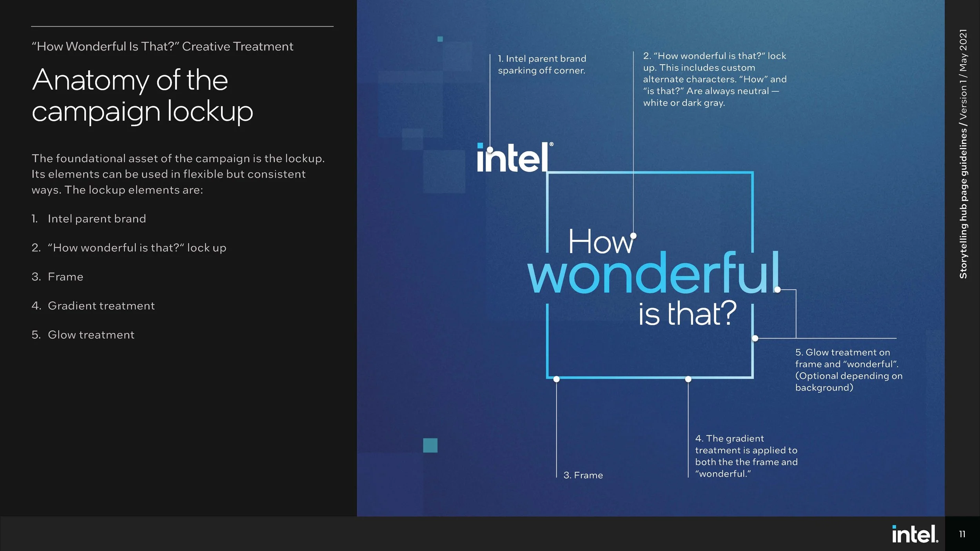Click the 'Creative Treatment' subtitle line
The width and height of the screenshot is (980, 551).
pyautogui.click(x=162, y=46)
